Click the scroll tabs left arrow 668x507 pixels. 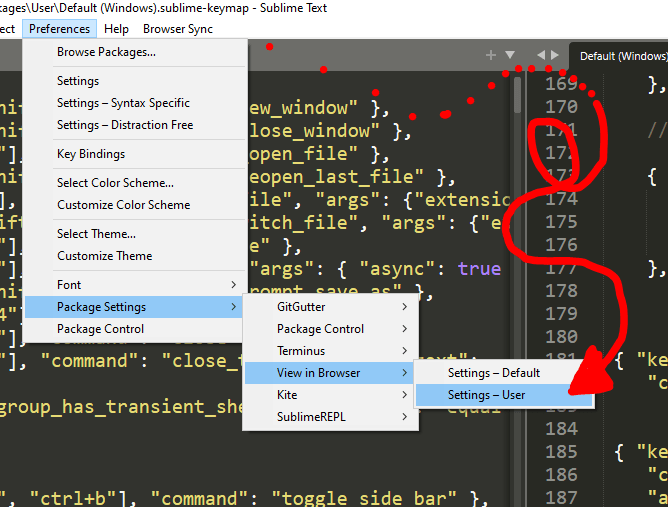(x=541, y=55)
